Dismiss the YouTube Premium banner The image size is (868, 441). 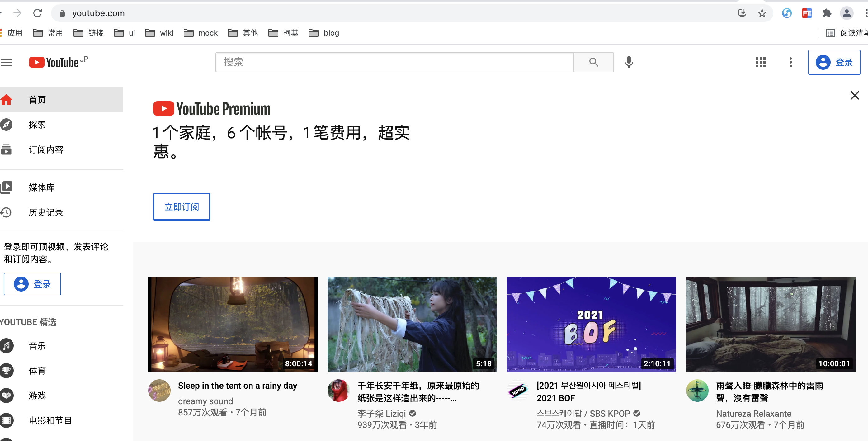(855, 95)
